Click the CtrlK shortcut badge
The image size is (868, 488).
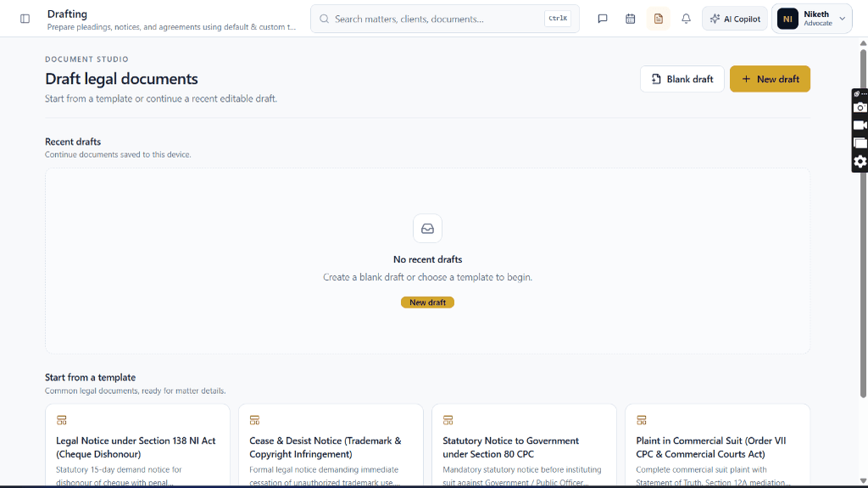558,19
